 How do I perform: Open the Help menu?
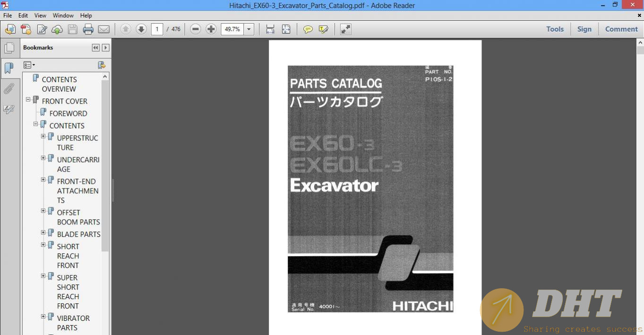(x=86, y=16)
